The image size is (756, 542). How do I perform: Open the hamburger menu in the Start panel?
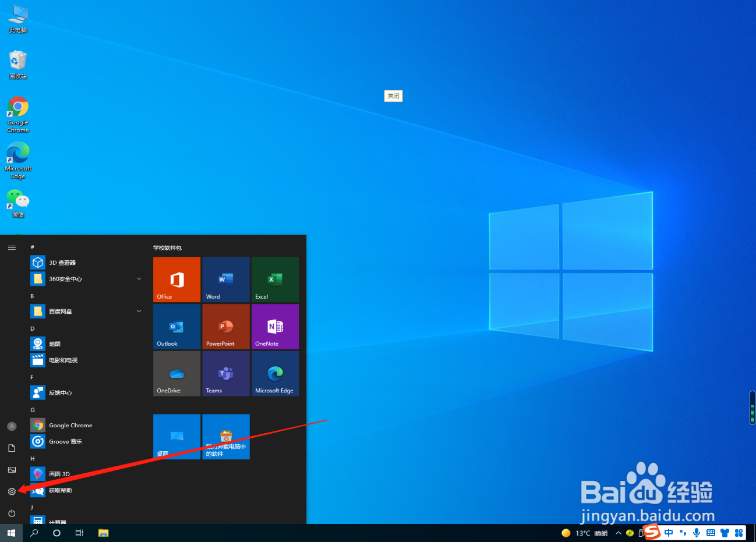[12, 247]
